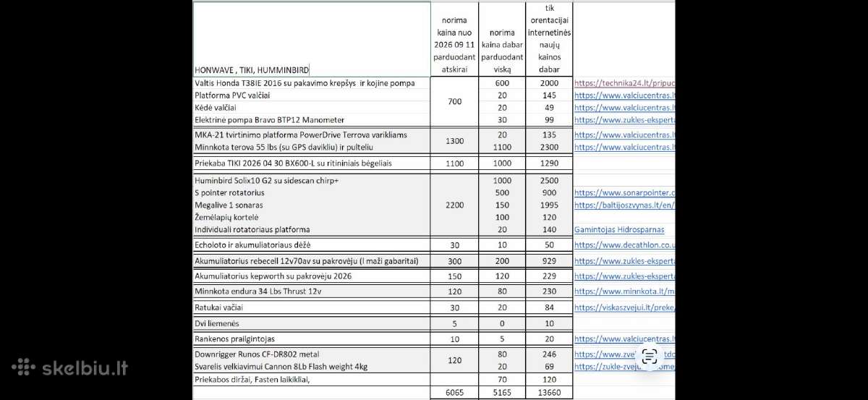Select cell 'Elektrinė pompa Bravo BTP12 Manometer'
Image resolution: width=868 pixels, height=400 pixels.
[312, 120]
